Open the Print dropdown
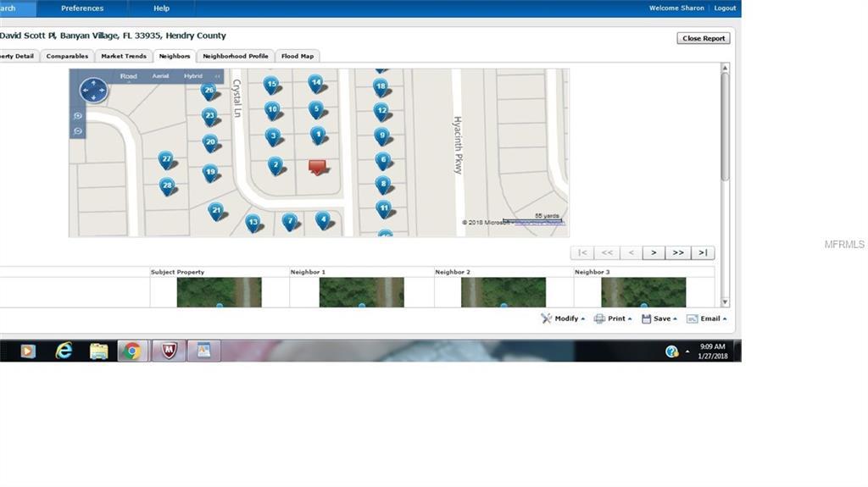Image resolution: width=868 pixels, height=487 pixels. pos(613,318)
